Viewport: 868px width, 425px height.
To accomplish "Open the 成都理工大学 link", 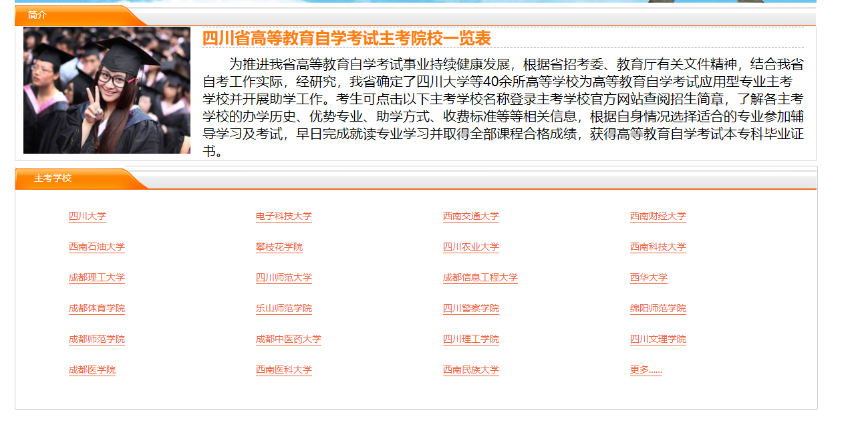I will (x=97, y=278).
